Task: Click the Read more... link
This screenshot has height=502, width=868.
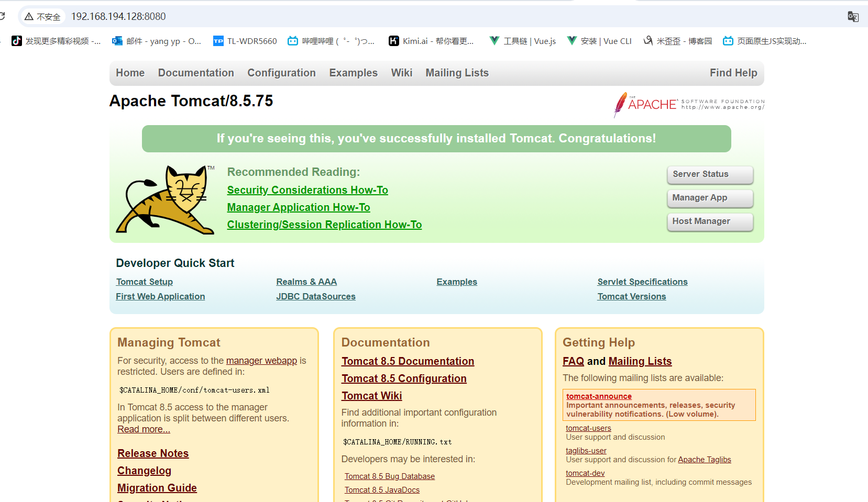Action: (x=144, y=429)
